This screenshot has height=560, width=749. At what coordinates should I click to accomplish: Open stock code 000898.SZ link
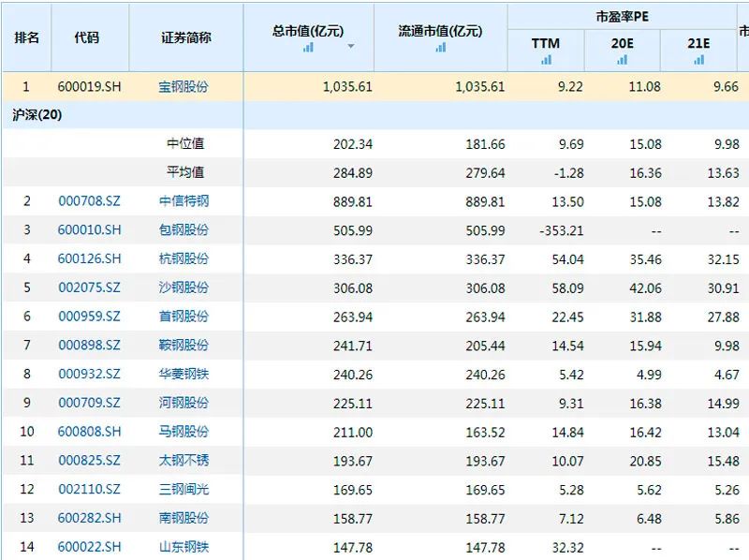(89, 345)
